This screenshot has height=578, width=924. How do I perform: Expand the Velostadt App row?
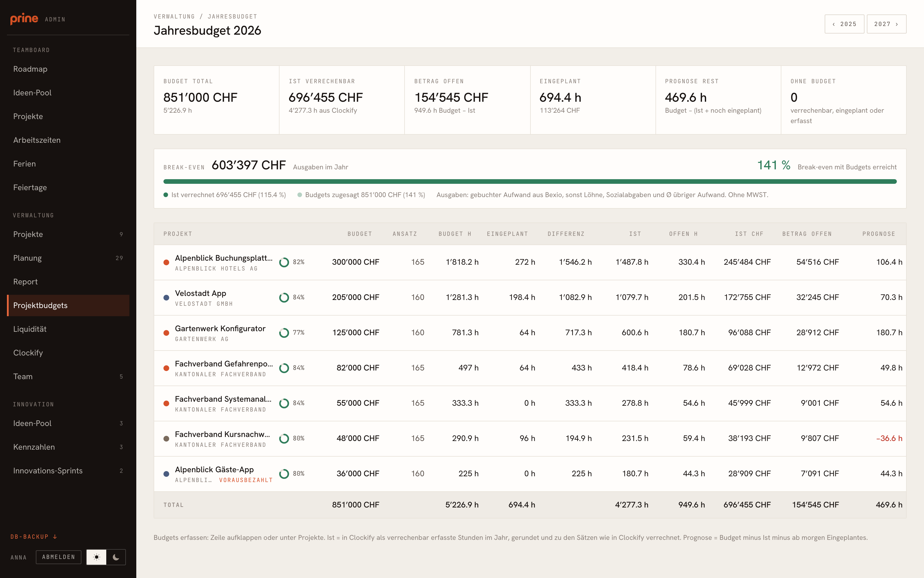pos(530,297)
